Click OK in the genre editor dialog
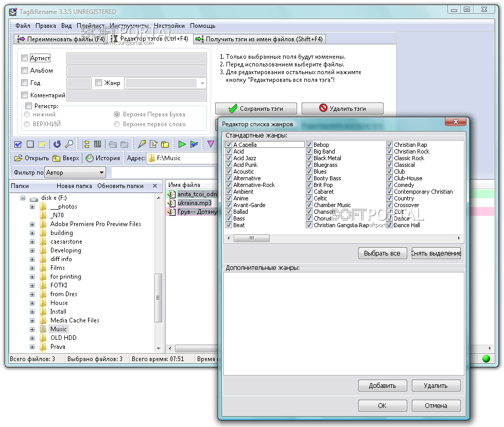504x427 pixels. coord(383,405)
